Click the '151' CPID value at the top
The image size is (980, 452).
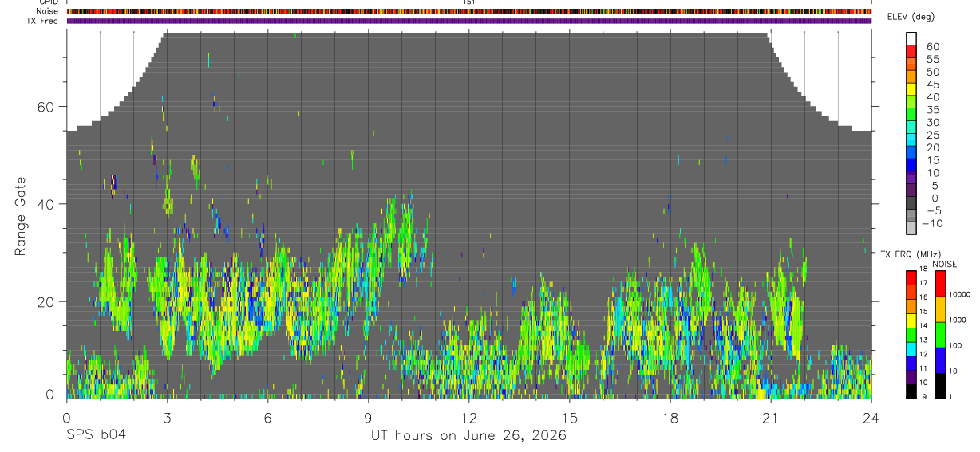click(469, 2)
